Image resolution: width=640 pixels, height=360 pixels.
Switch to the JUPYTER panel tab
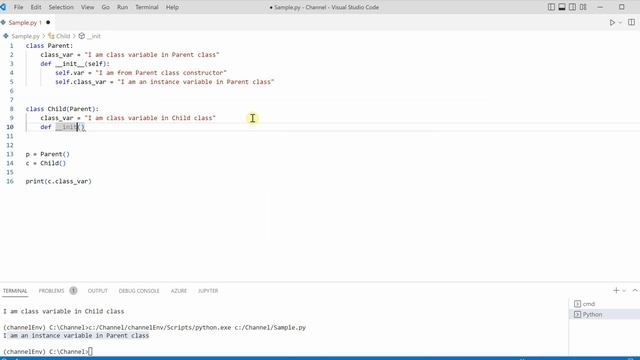click(x=208, y=291)
